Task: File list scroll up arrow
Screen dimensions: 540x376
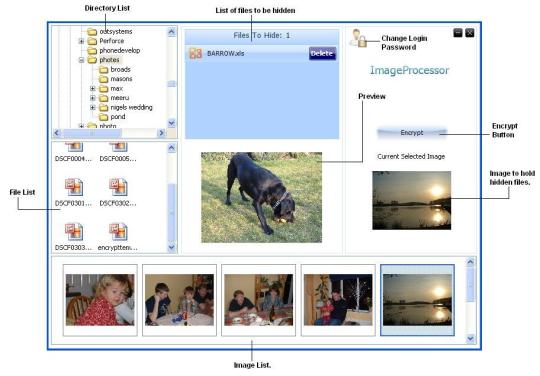Action: (172, 148)
